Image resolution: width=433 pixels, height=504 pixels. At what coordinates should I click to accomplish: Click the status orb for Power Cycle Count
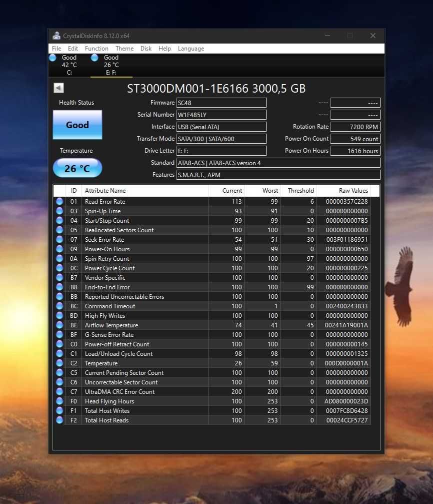(59, 268)
